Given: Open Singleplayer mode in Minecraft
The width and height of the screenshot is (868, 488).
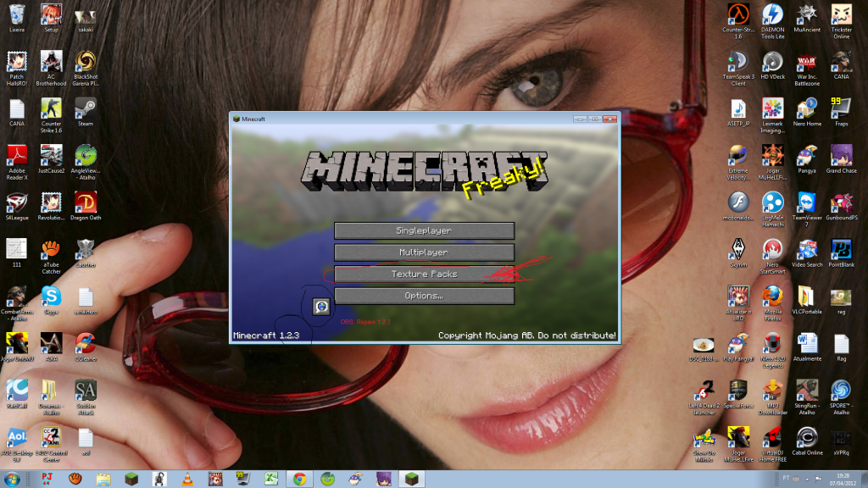Looking at the screenshot, I should click(x=425, y=230).
